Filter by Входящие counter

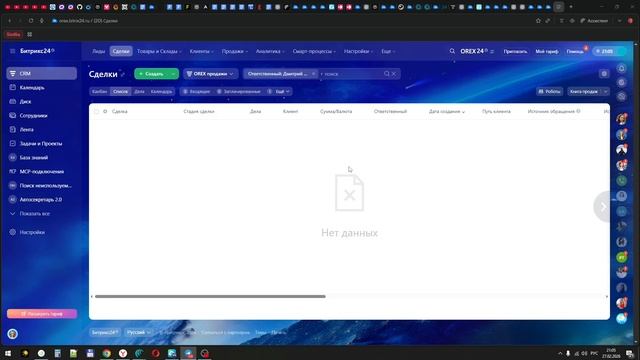[x=196, y=91]
